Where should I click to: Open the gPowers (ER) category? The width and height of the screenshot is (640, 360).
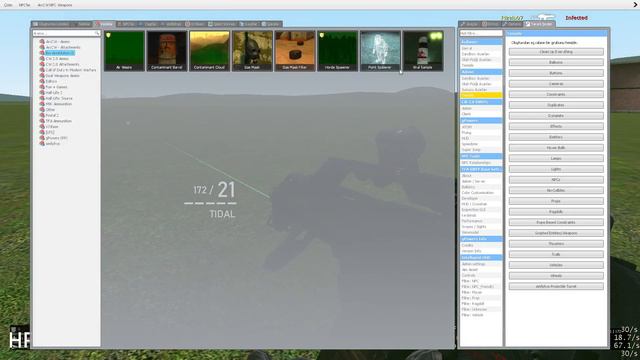[x=56, y=138]
